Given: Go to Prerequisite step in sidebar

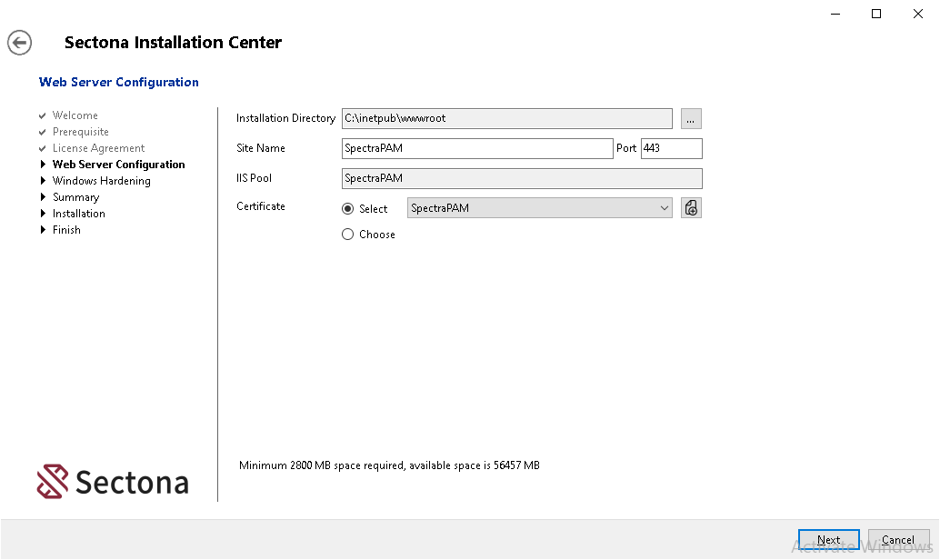Looking at the screenshot, I should (x=80, y=132).
